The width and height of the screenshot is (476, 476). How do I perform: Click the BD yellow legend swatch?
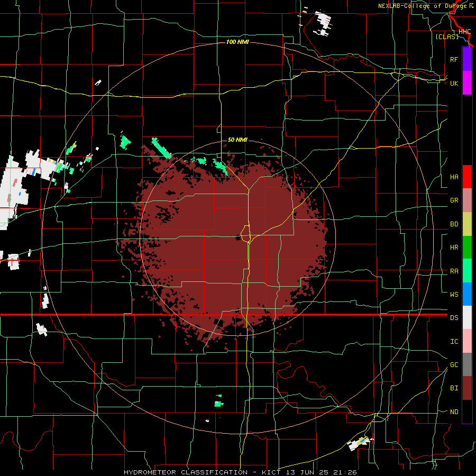(467, 224)
